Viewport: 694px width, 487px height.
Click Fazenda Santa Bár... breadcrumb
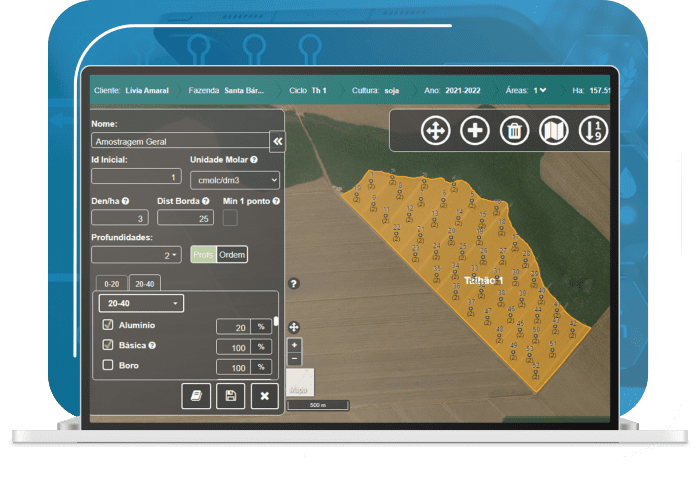tap(226, 90)
